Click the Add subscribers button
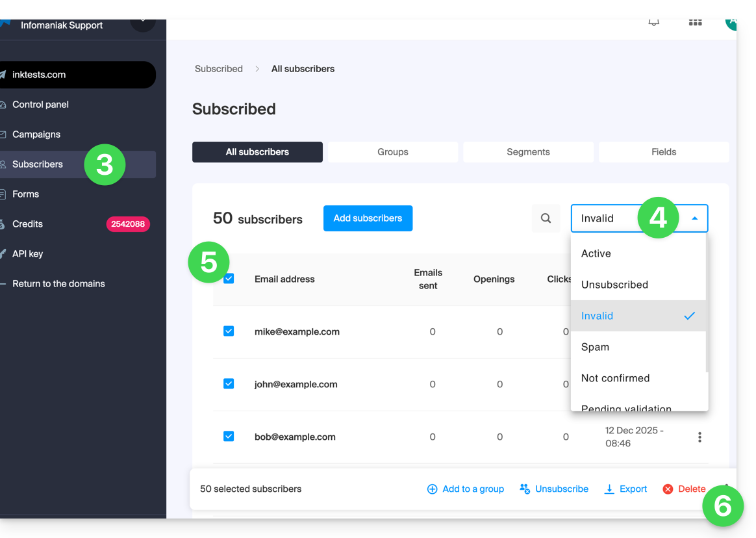Viewport: 756px width, 538px height. (368, 218)
